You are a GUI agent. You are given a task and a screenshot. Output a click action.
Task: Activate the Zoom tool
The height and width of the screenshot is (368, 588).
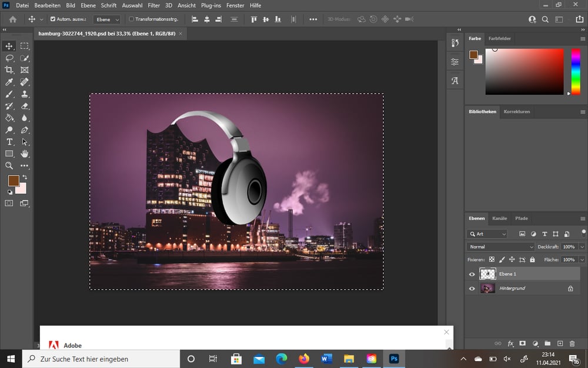pyautogui.click(x=9, y=165)
